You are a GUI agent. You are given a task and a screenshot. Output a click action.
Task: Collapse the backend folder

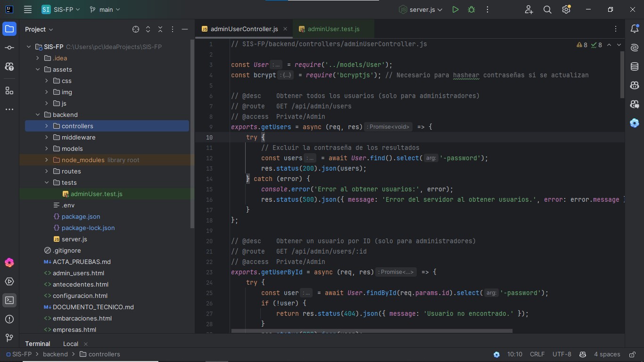[38, 115]
